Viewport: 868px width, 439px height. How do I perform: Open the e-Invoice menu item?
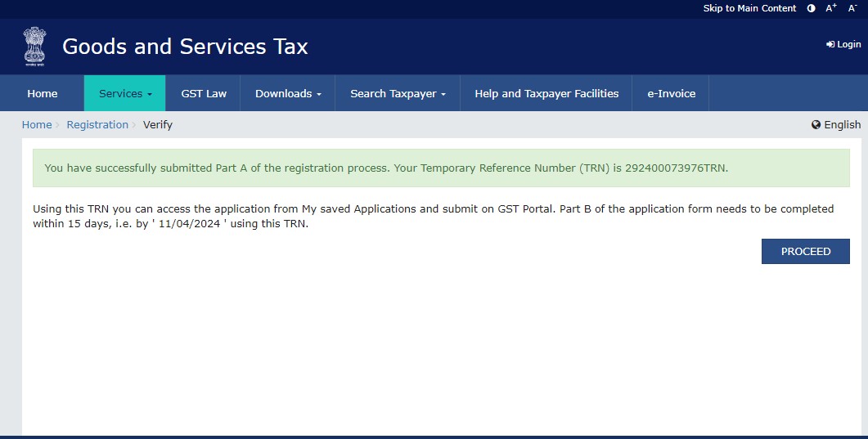click(671, 93)
